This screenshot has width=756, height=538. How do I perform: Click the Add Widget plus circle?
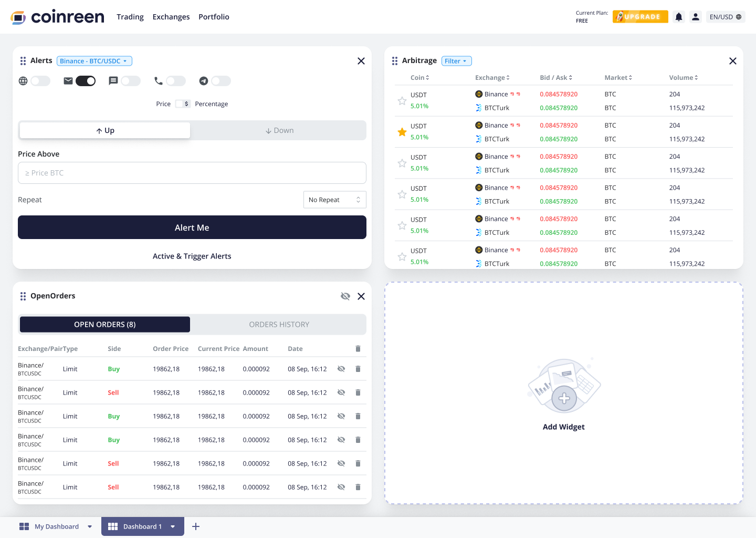pos(564,398)
